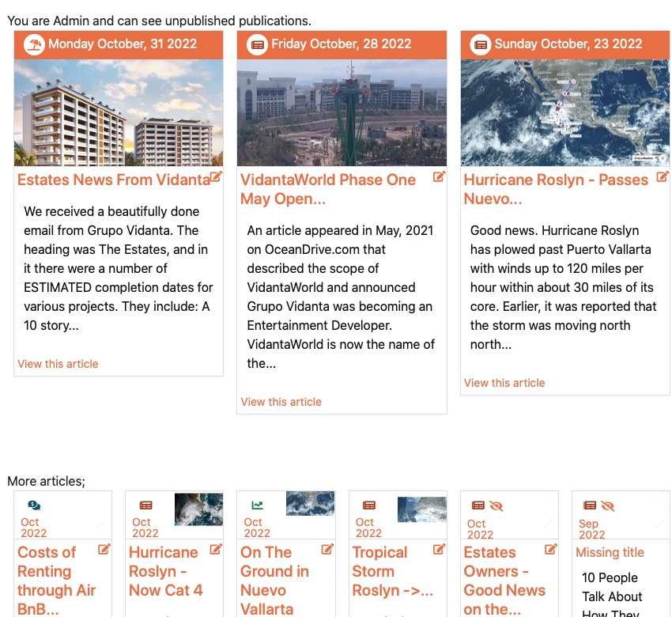Click the chat bubbles icon on Air BnB card
The width and height of the screenshot is (672, 617).
pyautogui.click(x=34, y=505)
